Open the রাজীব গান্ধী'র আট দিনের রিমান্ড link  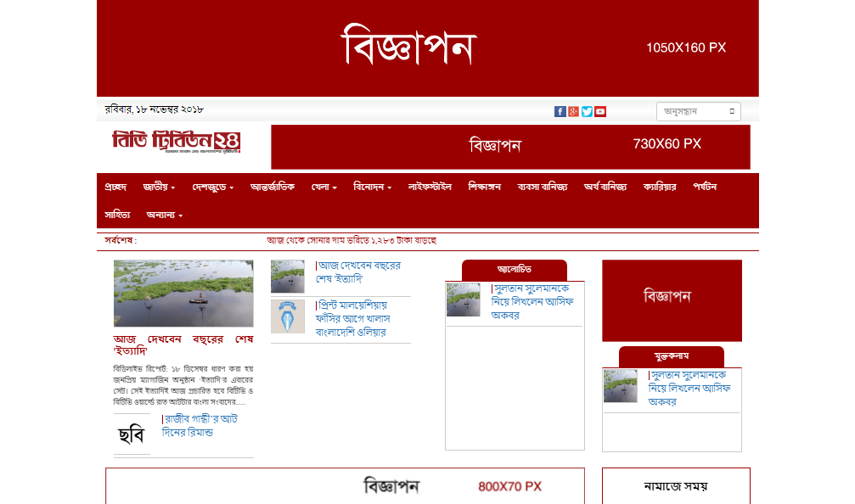pos(200,426)
